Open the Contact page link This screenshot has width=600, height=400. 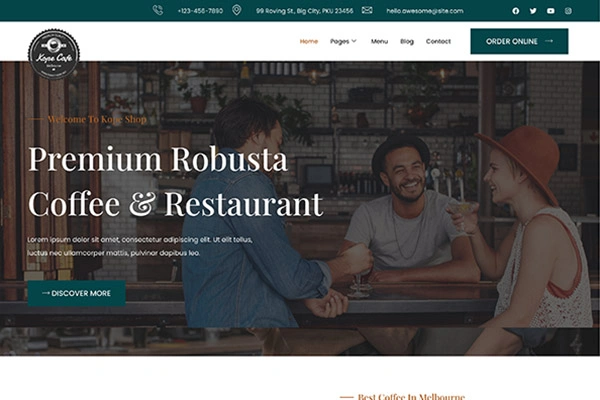coord(438,41)
